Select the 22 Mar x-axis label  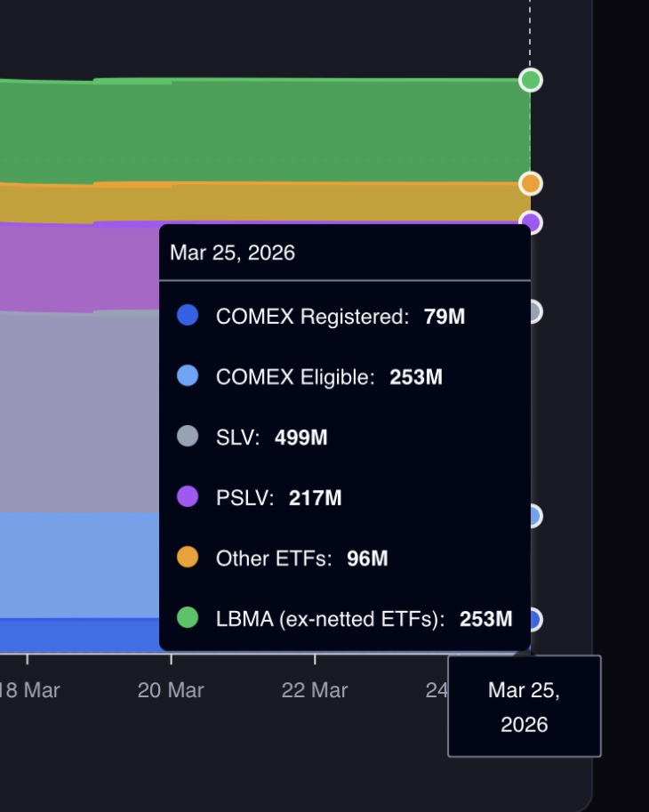[x=315, y=690]
